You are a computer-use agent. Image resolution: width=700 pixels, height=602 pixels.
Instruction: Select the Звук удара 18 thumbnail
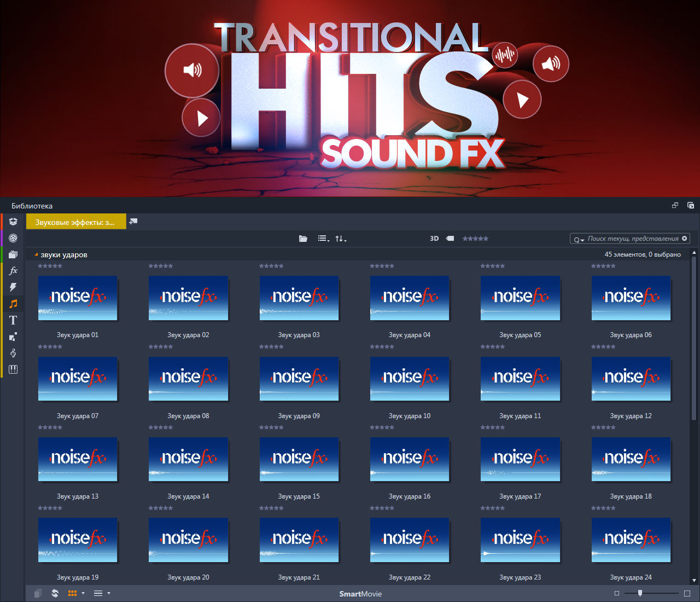coord(631,459)
